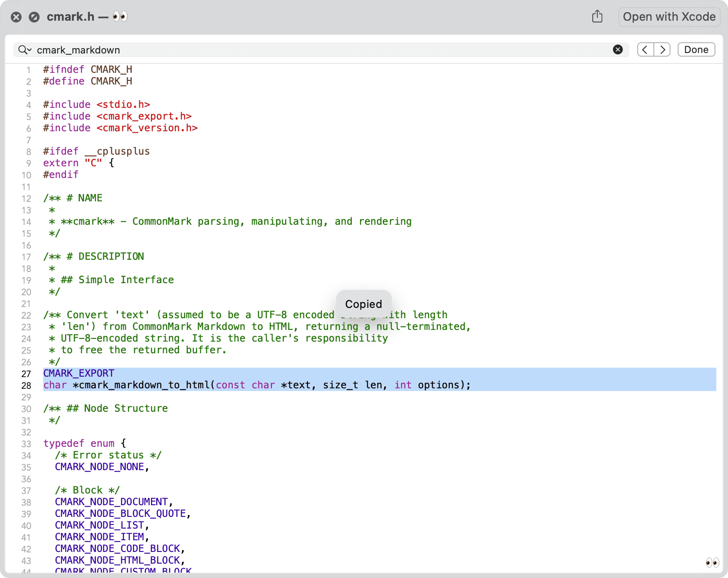This screenshot has height=578, width=728.
Task: Click Open with Xcode button
Action: (669, 17)
